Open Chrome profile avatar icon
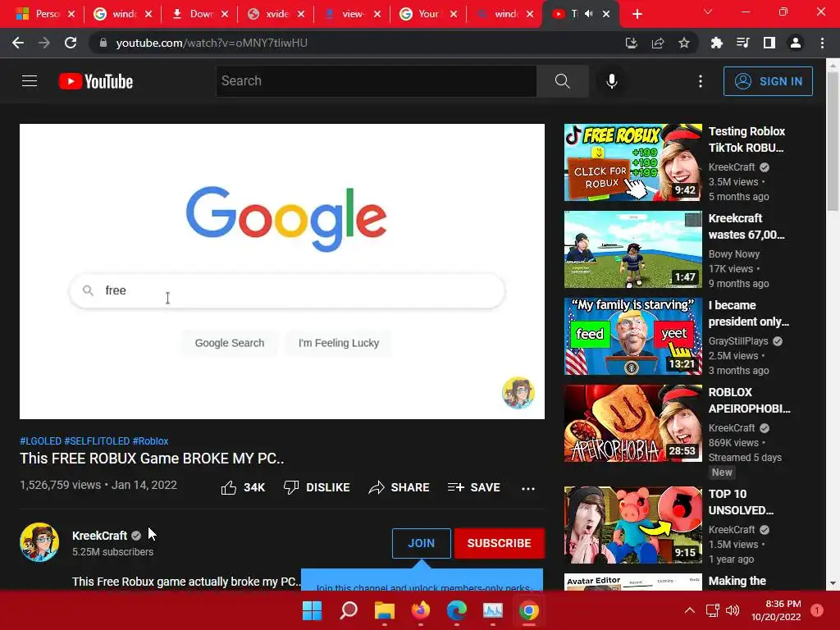This screenshot has width=840, height=630. [x=796, y=43]
